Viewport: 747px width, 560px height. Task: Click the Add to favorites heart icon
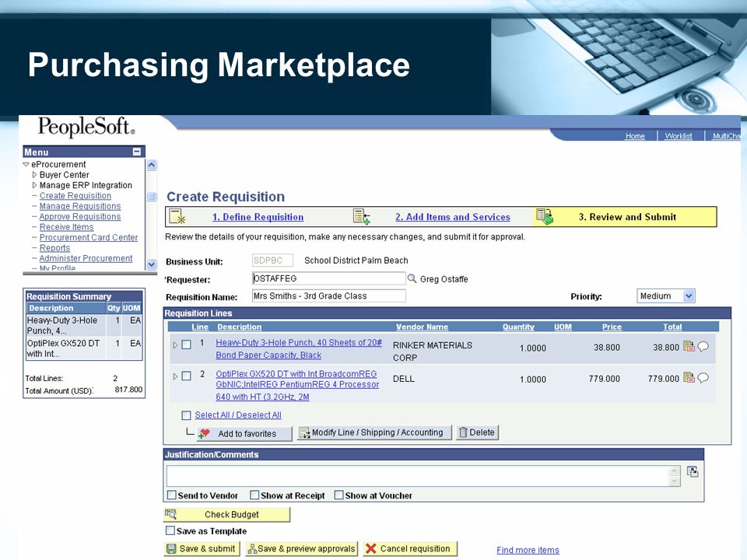205,433
